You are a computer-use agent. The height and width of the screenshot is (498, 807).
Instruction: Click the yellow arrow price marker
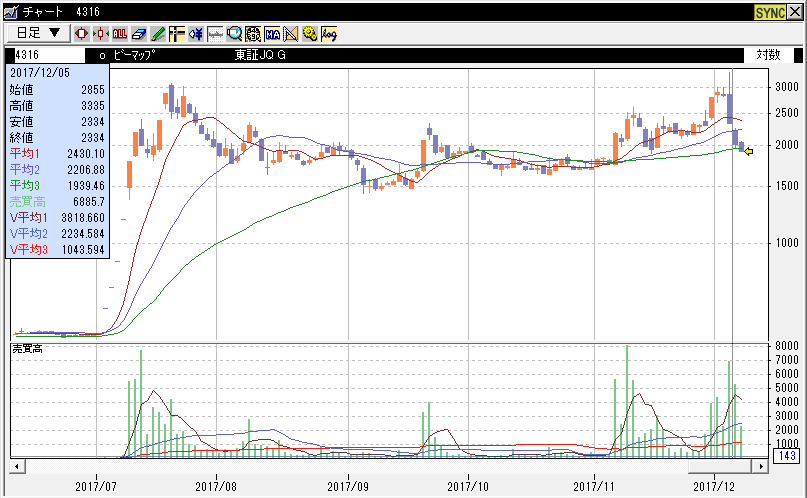click(x=748, y=150)
